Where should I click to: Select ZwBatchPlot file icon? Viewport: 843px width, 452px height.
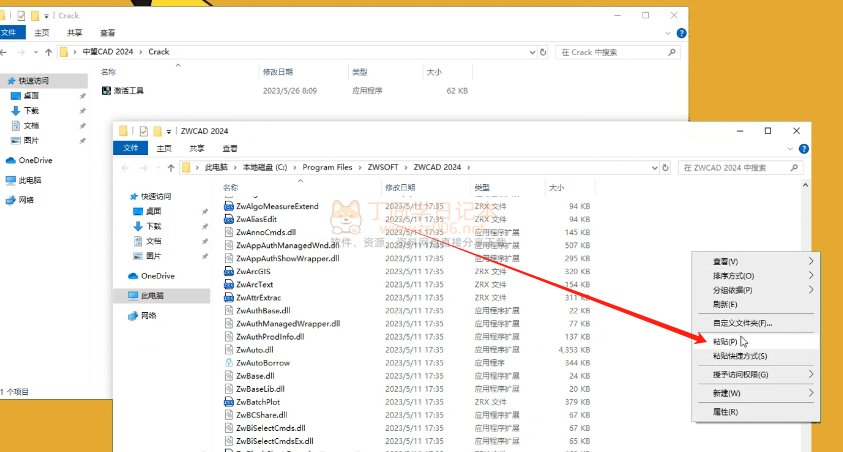click(x=228, y=402)
